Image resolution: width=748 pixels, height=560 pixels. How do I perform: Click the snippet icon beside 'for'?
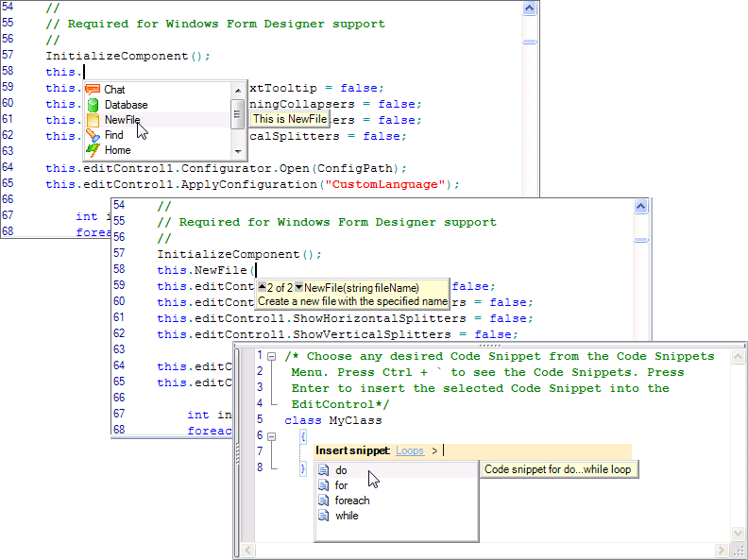[x=323, y=485]
